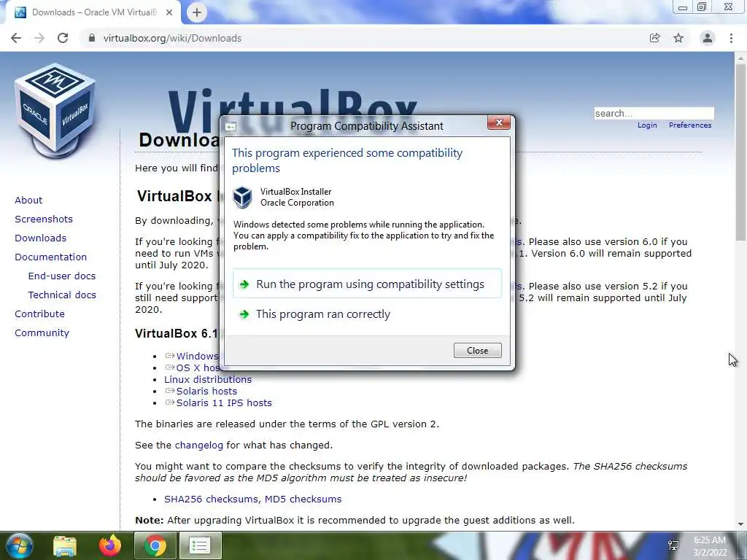Open the Documentation sidebar link
This screenshot has height=560, width=747.
click(x=50, y=257)
